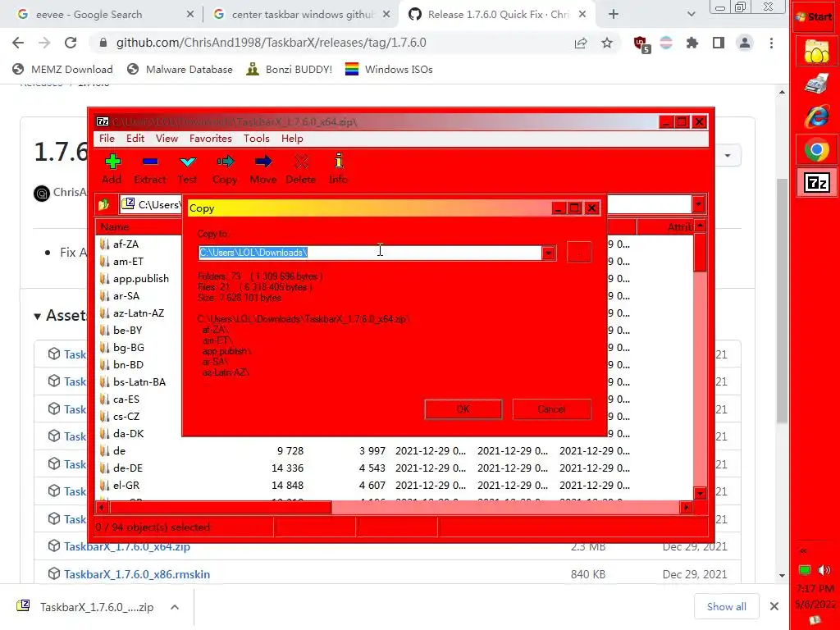Open the 7z taskbar button
The width and height of the screenshot is (840, 630).
click(816, 183)
